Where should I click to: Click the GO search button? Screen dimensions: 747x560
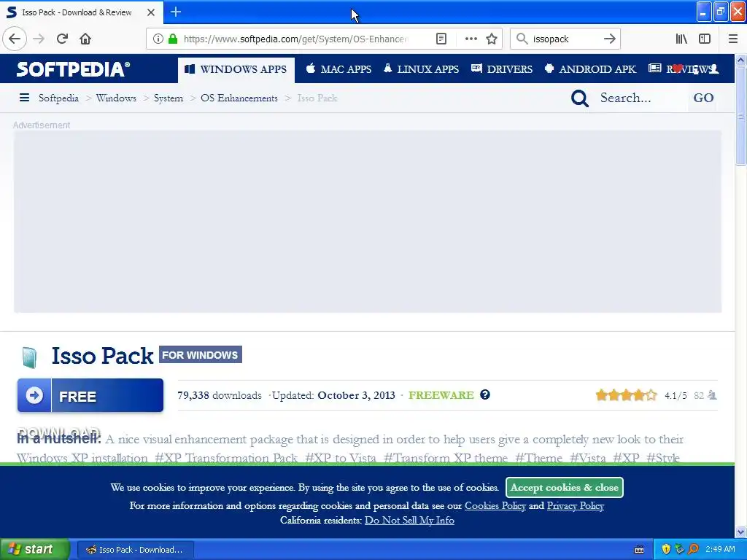pos(703,98)
